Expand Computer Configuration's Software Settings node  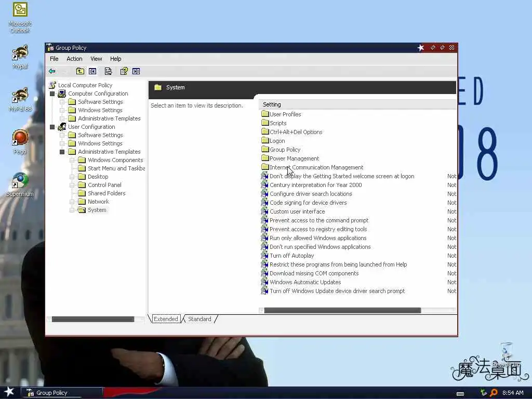click(62, 102)
